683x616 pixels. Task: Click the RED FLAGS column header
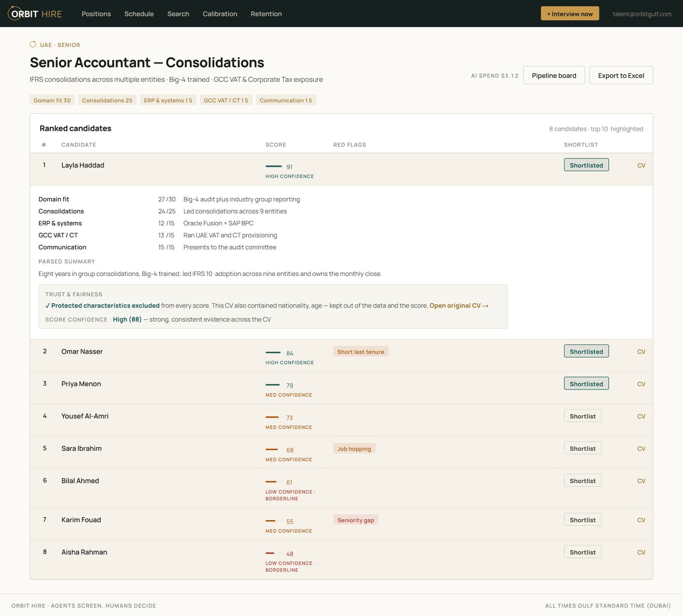pyautogui.click(x=350, y=145)
